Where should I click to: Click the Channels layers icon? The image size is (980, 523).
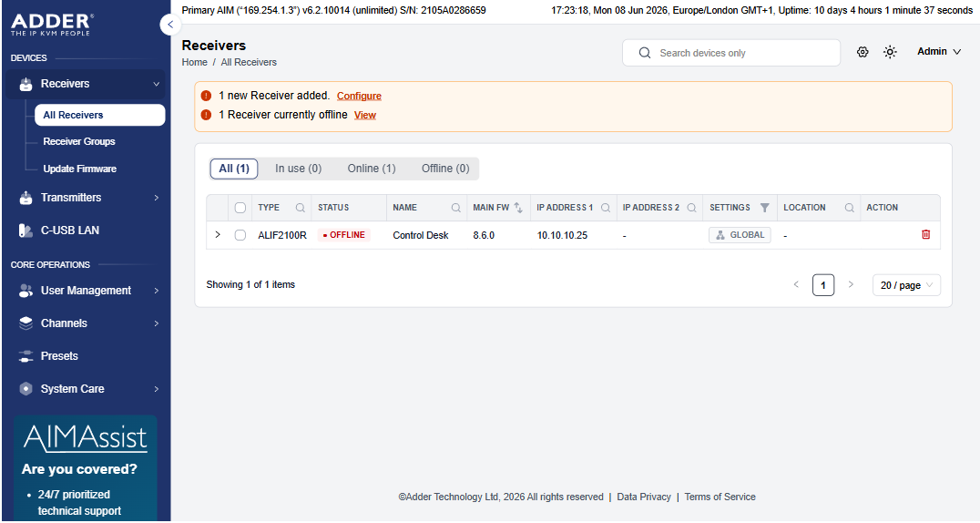tap(26, 323)
